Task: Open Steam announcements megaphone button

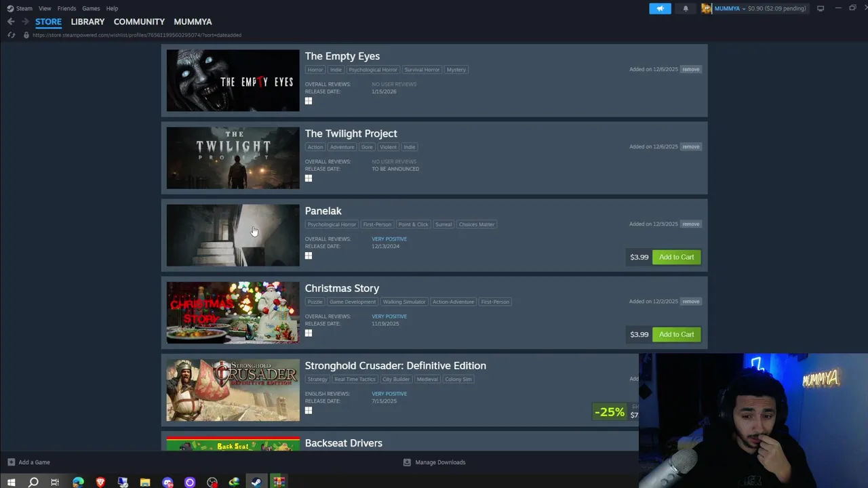Action: pyautogui.click(x=660, y=8)
